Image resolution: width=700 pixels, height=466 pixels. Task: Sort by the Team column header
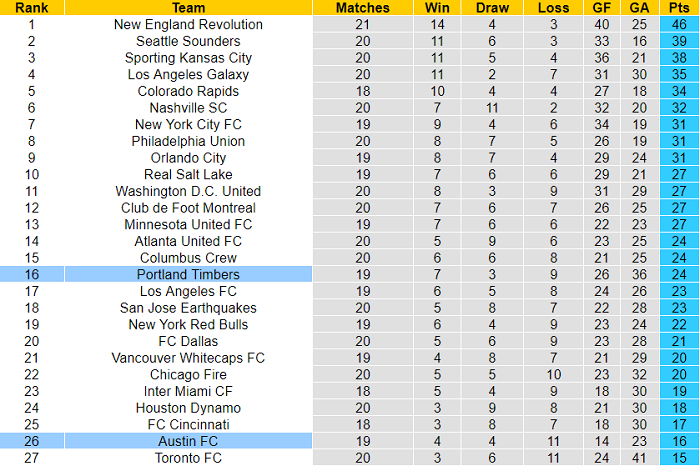coord(188,7)
